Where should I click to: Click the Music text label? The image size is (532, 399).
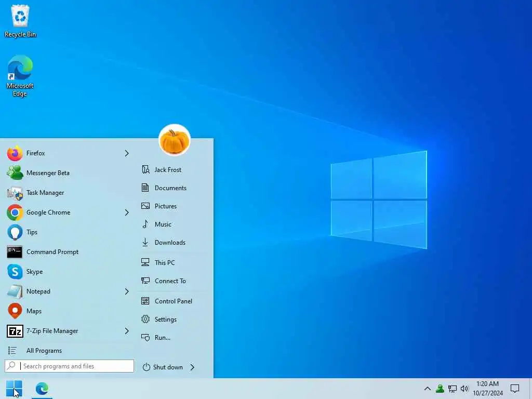tap(163, 224)
